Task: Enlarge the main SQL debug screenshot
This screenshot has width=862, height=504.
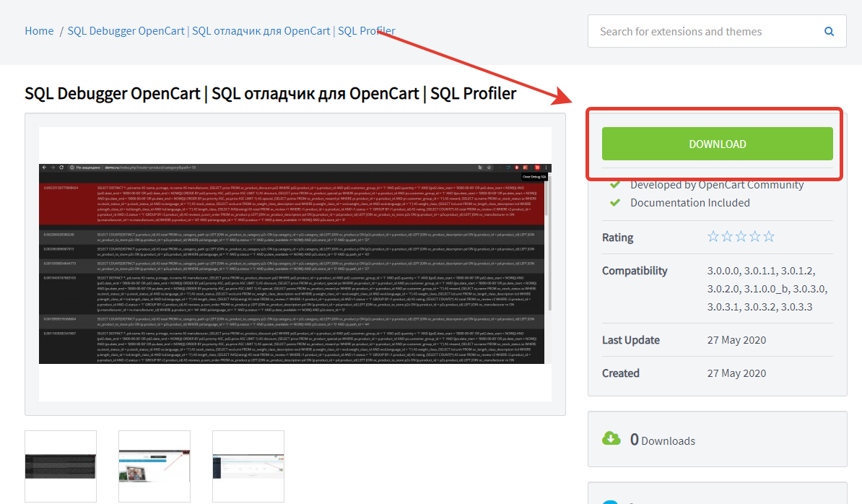Action: (x=295, y=264)
